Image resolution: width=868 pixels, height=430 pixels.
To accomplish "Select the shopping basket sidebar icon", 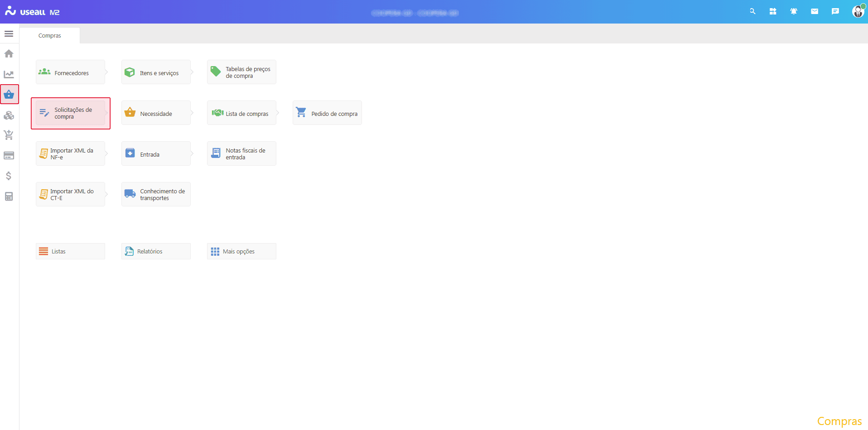I will [9, 95].
